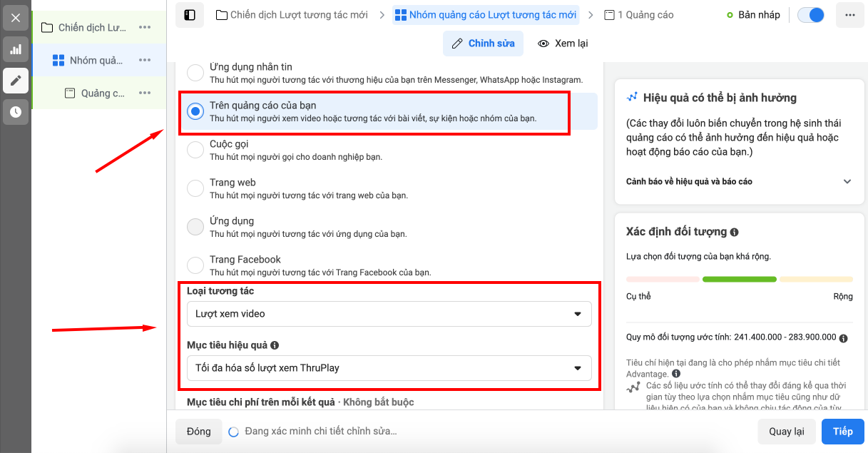Toggle the Bản nháp publish switch

[811, 15]
